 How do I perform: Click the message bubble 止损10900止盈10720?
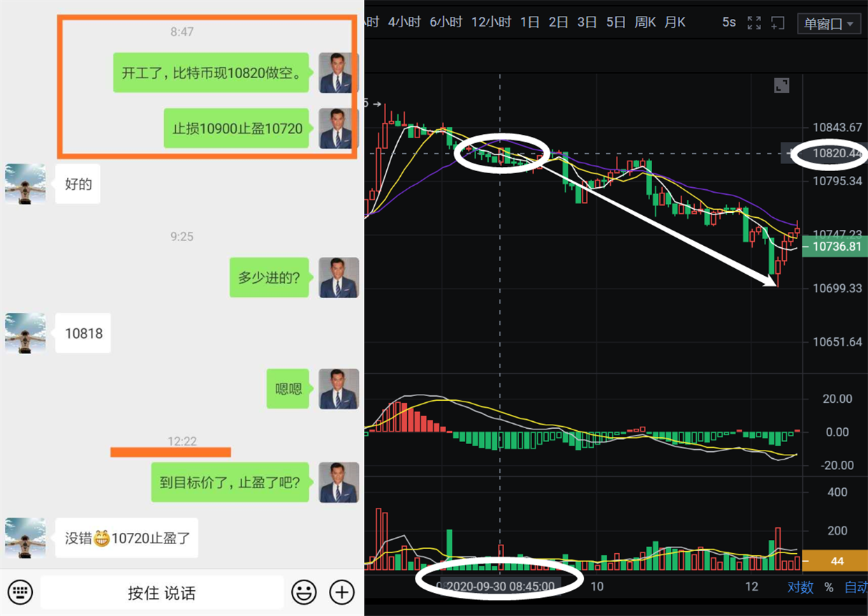[x=237, y=129]
